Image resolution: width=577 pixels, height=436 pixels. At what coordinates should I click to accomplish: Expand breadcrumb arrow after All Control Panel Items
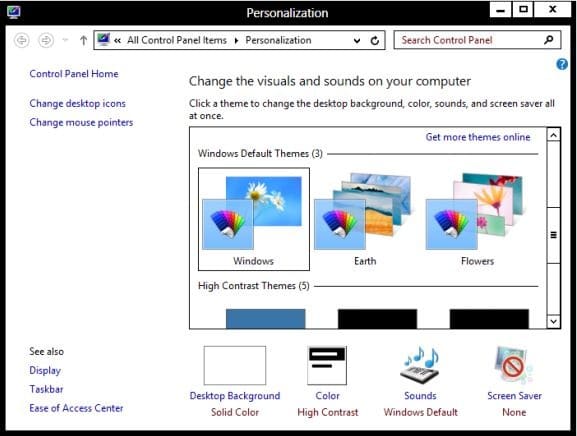(236, 40)
